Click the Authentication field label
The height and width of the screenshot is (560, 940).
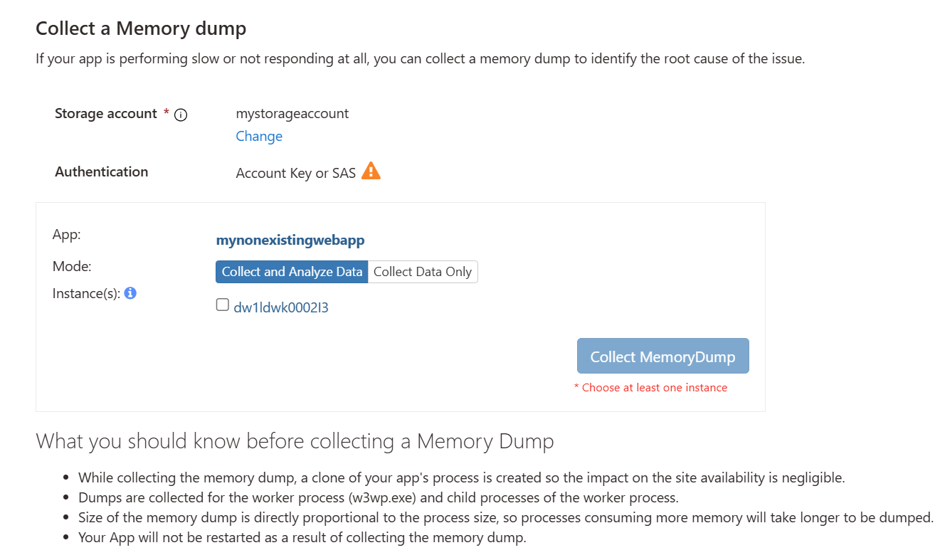[102, 171]
